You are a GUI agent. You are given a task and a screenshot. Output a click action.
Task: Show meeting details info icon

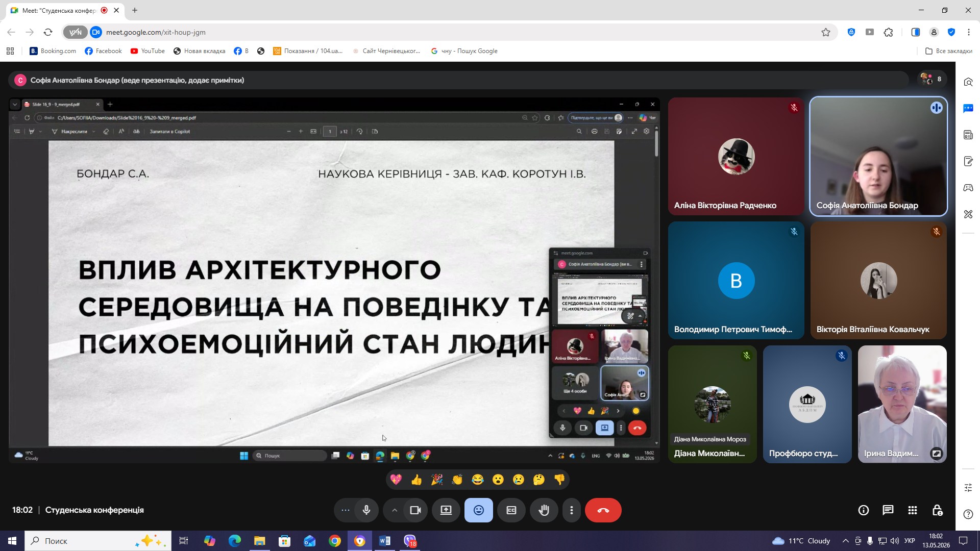863,510
